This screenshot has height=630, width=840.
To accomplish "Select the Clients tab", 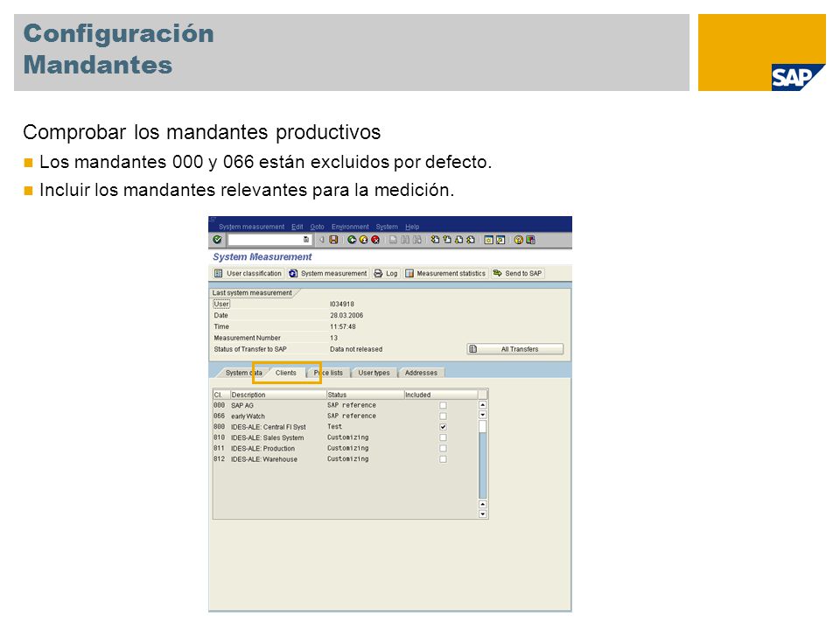I will [285, 373].
